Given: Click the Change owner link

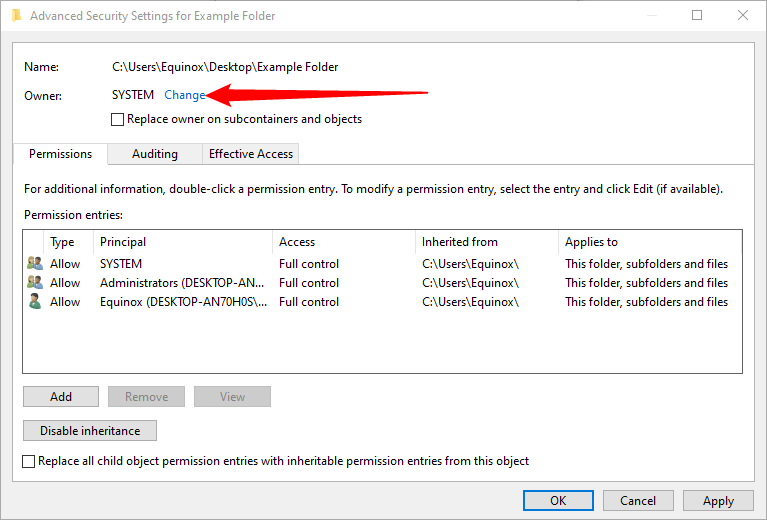Looking at the screenshot, I should pyautogui.click(x=184, y=95).
